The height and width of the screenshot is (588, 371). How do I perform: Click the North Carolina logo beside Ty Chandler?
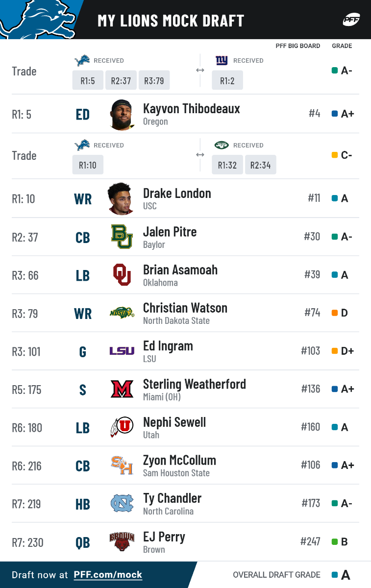(122, 503)
